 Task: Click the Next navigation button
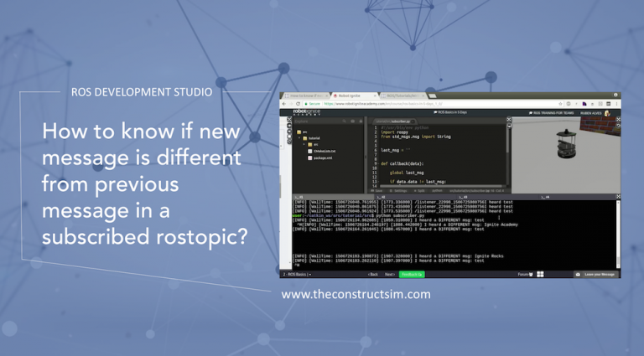pyautogui.click(x=390, y=275)
